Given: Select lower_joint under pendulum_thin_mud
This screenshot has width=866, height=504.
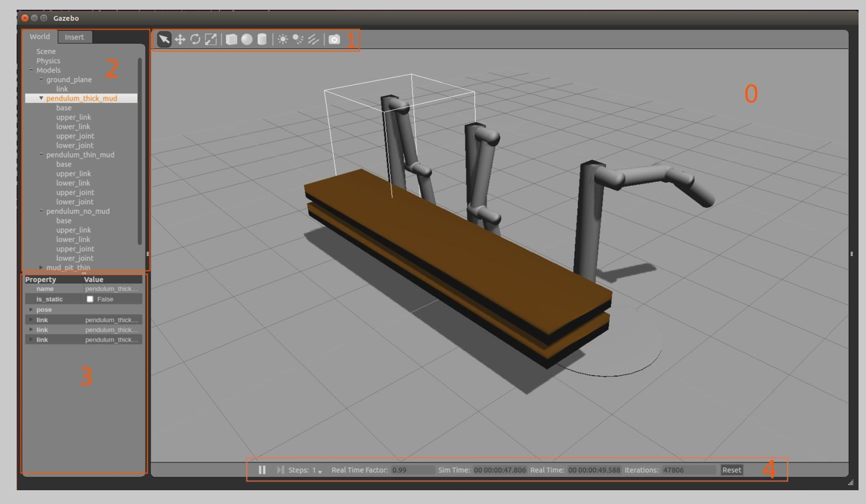Looking at the screenshot, I should point(75,201).
